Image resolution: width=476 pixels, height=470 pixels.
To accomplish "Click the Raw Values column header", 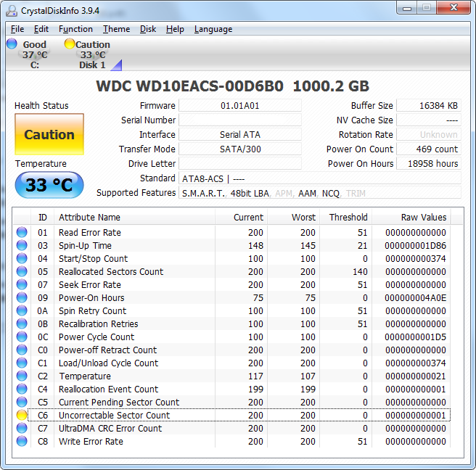I will [411, 218].
